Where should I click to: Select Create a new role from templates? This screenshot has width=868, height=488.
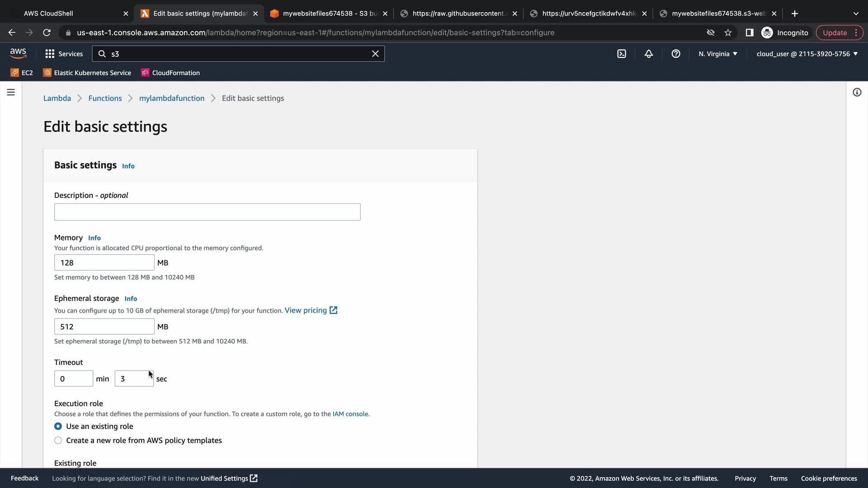point(58,440)
